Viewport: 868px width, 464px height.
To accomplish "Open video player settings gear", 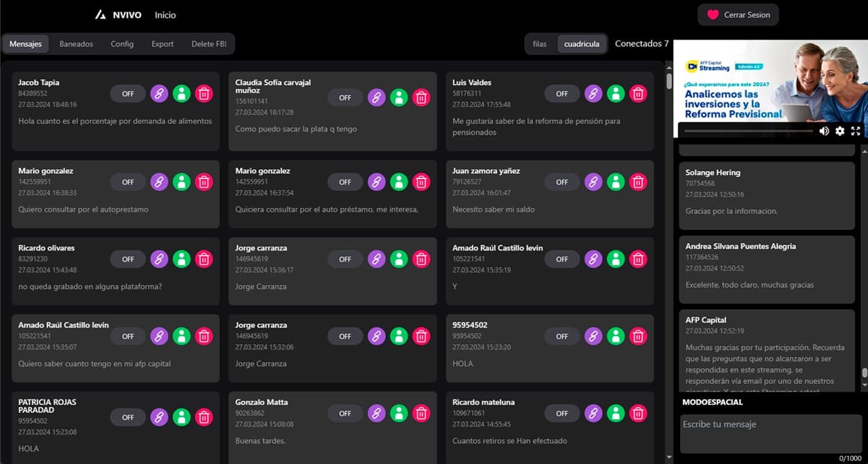I will [840, 131].
